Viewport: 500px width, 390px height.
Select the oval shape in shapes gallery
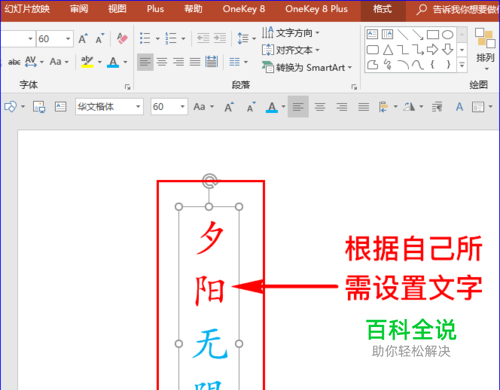click(448, 34)
